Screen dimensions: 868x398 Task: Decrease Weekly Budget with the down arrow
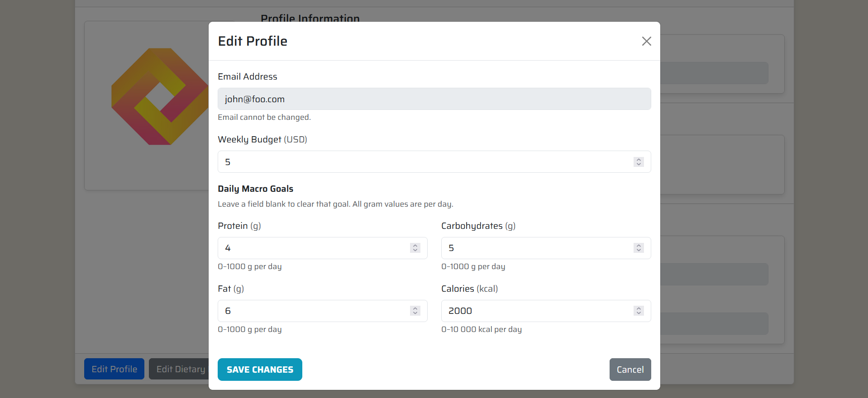[639, 164]
